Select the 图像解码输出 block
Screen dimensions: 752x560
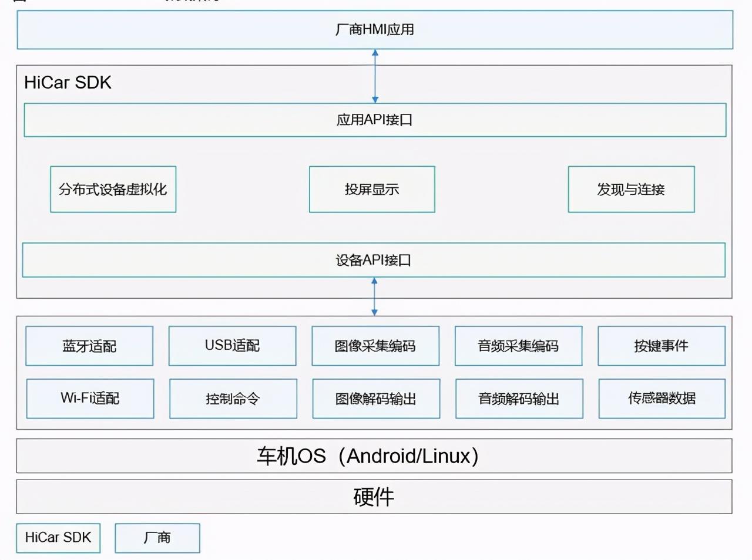pos(375,399)
